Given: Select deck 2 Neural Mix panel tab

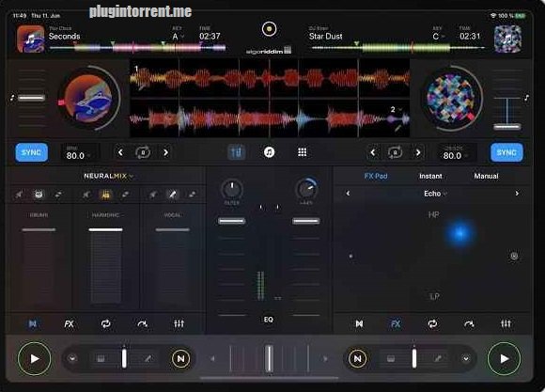Looking at the screenshot, I should [x=359, y=323].
